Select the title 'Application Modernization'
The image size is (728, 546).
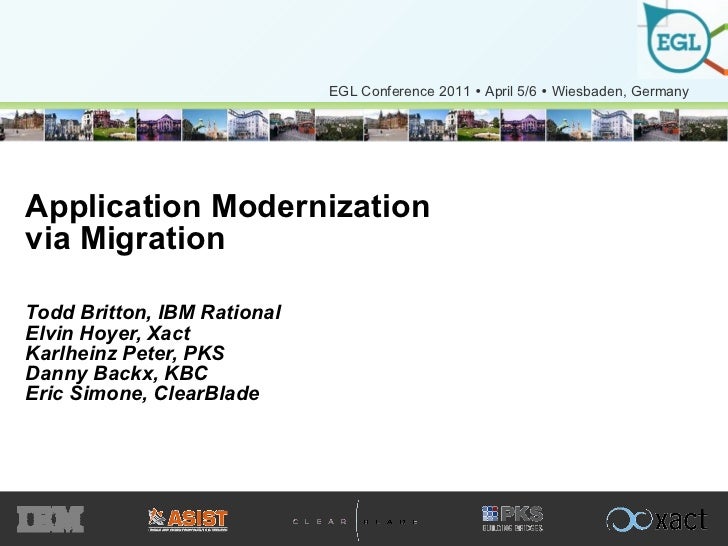[228, 206]
